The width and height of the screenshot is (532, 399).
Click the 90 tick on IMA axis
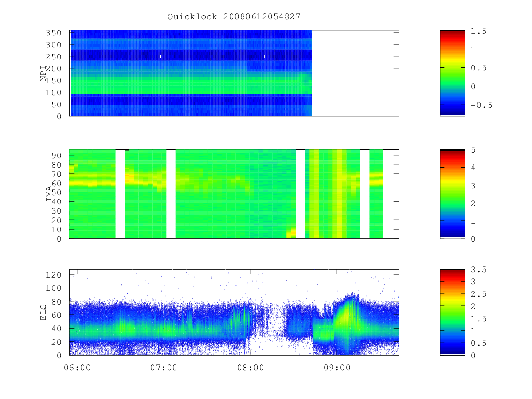58,155
